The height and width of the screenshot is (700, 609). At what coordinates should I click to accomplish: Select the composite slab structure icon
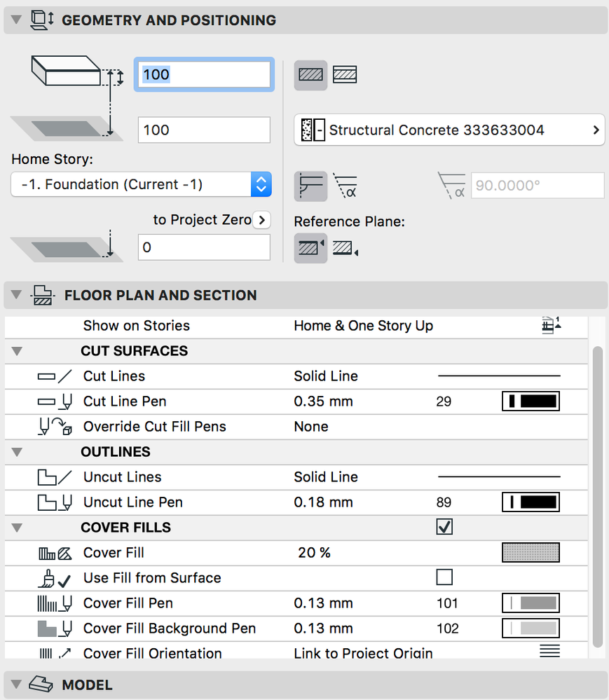coord(345,74)
